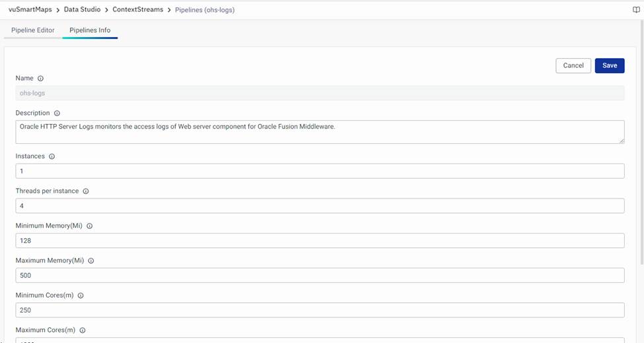Click the Maximum Memory(Mi) info icon

(x=91, y=261)
